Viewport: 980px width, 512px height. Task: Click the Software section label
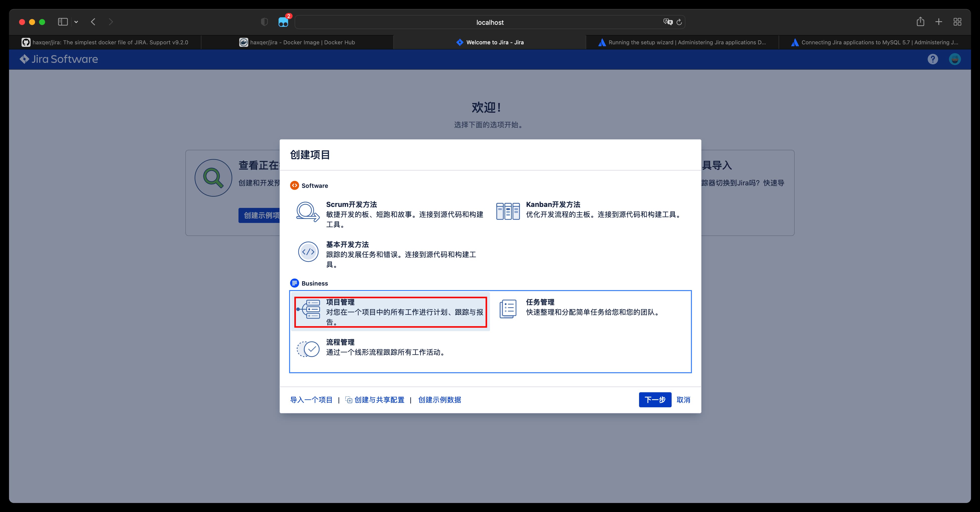315,186
